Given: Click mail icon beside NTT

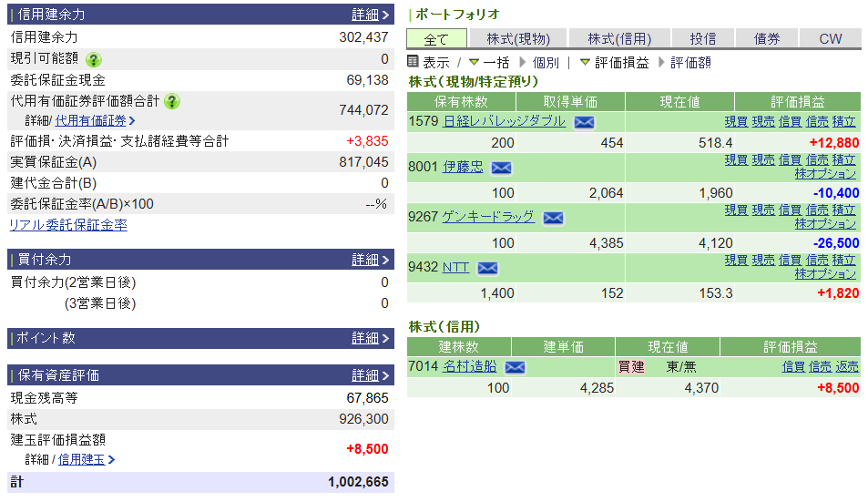Looking at the screenshot, I should click(x=487, y=268).
